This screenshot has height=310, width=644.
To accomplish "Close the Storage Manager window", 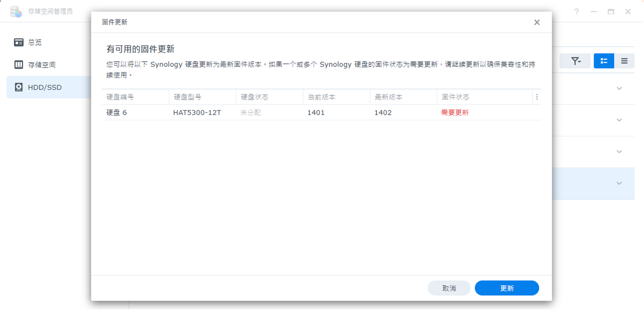I will click(628, 12).
